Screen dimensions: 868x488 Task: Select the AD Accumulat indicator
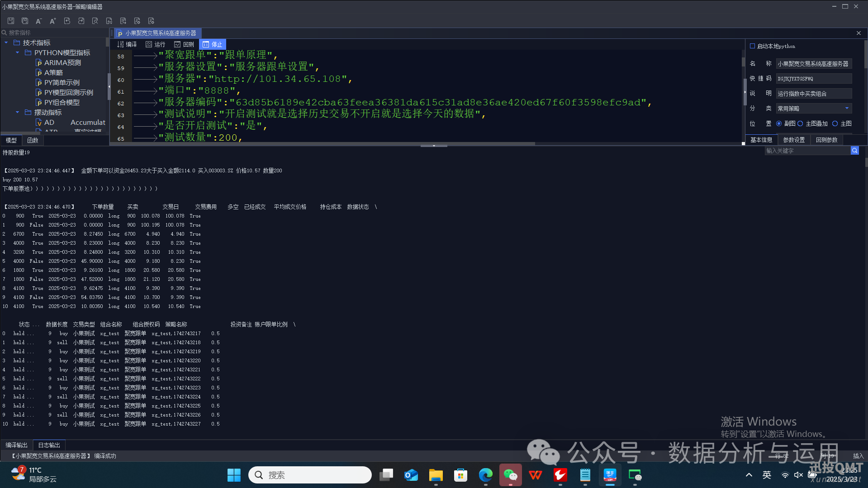point(70,122)
